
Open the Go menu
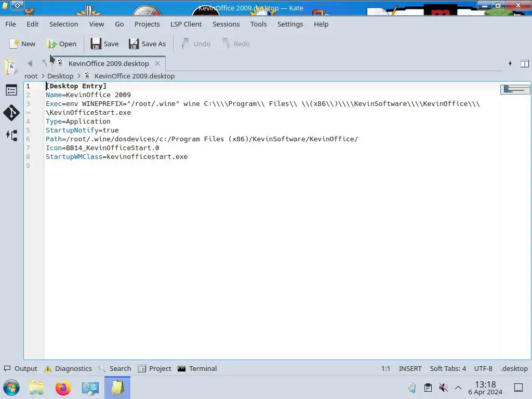(119, 24)
